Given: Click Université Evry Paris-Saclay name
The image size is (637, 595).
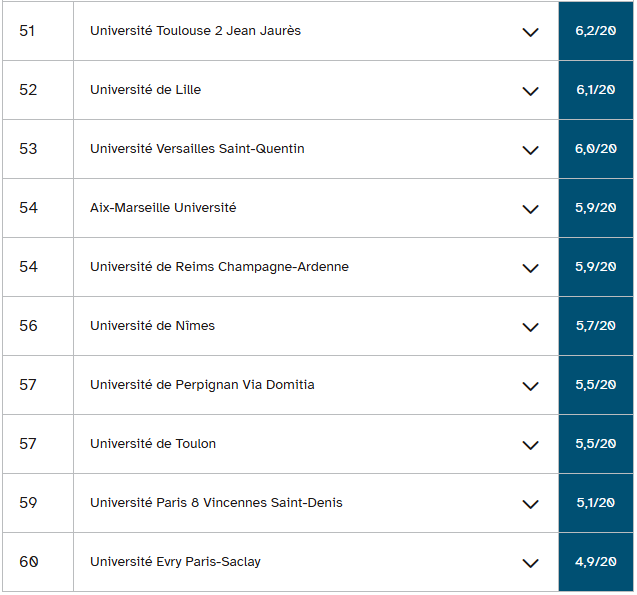Looking at the screenshot, I should coord(175,562).
